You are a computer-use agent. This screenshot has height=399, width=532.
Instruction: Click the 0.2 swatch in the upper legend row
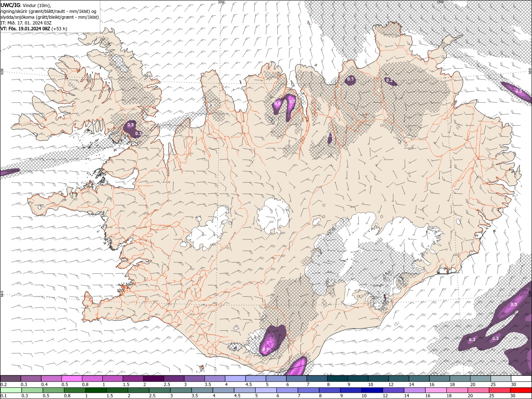coord(10,379)
